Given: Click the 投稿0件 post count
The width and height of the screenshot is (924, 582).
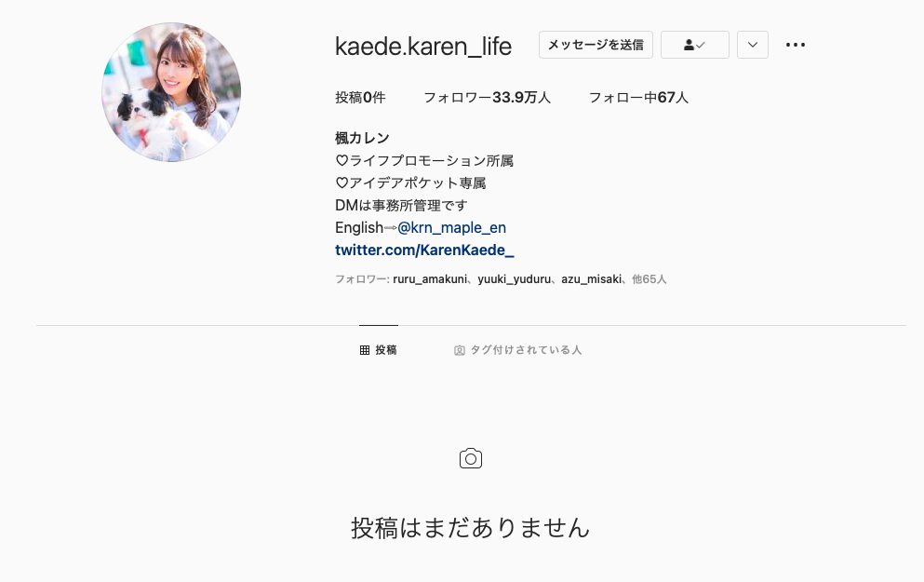Looking at the screenshot, I should click(x=360, y=97).
